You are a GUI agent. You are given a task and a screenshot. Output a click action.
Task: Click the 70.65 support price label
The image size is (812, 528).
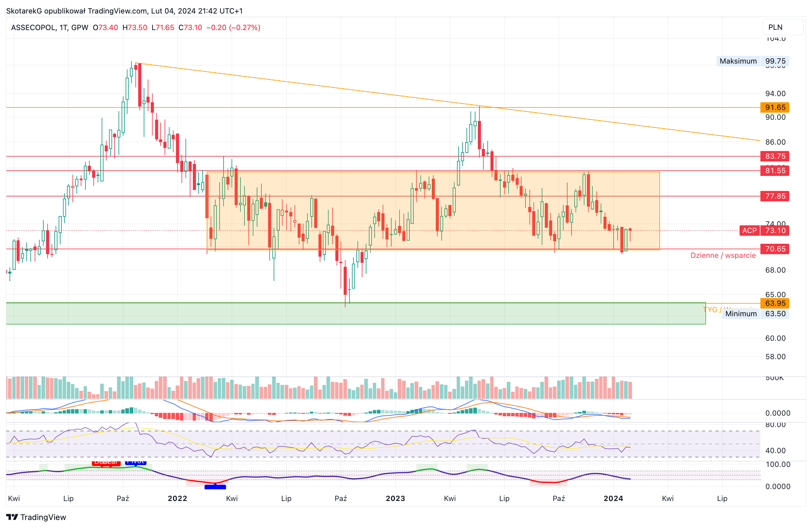coord(775,249)
